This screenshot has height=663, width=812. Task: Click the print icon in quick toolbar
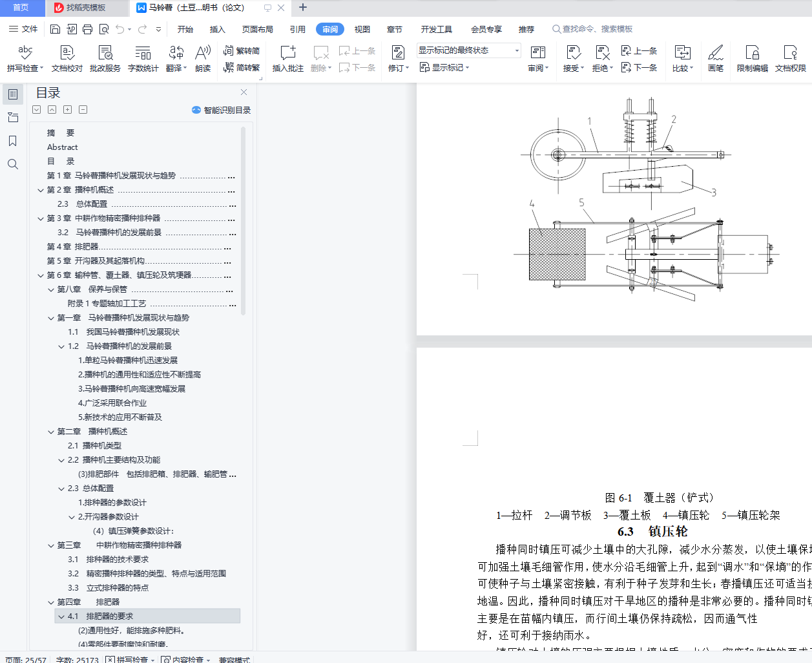[87, 29]
